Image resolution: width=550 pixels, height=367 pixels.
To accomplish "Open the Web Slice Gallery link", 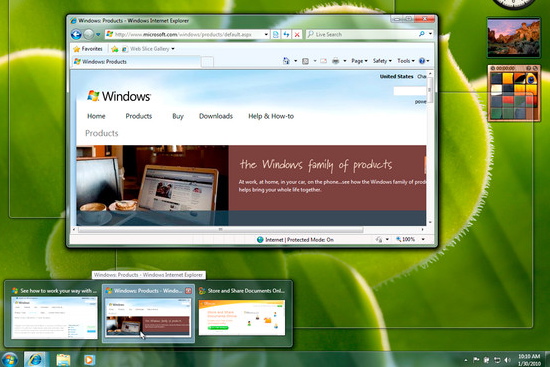I will pos(149,49).
